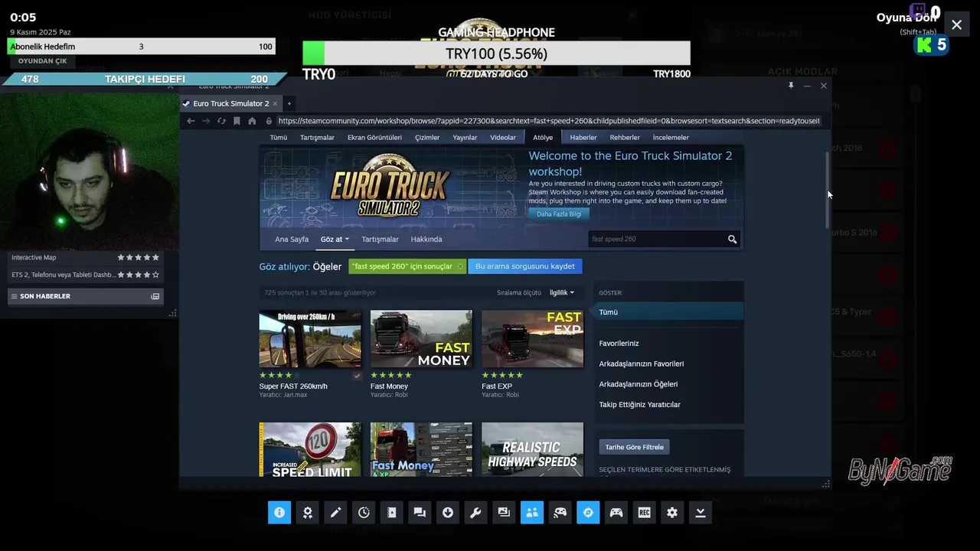Go forward with the browser forward arrow
Image resolution: width=980 pixels, height=551 pixels.
[206, 121]
